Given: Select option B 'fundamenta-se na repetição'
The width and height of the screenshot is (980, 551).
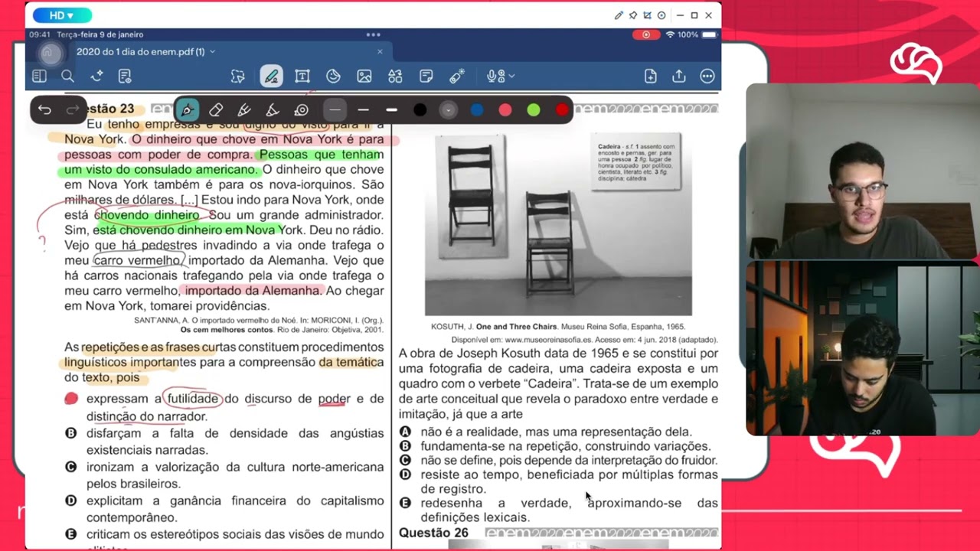Looking at the screenshot, I should pos(405,446).
